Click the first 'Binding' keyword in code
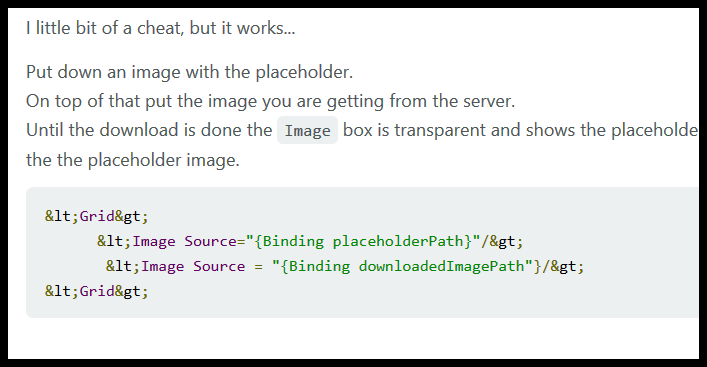The width and height of the screenshot is (707, 367). (293, 241)
